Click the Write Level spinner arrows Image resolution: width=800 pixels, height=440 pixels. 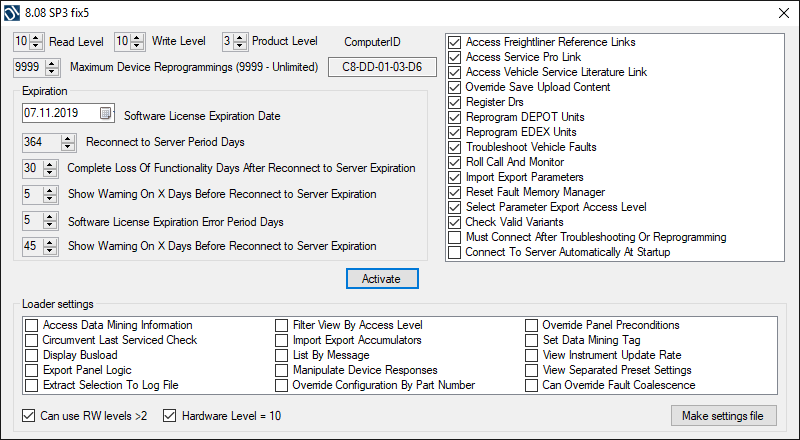(137, 41)
